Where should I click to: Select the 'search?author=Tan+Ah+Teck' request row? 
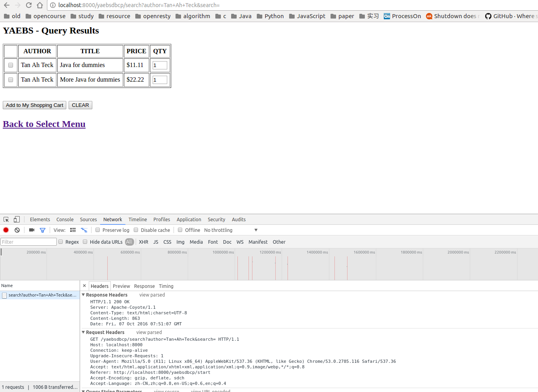click(x=40, y=295)
